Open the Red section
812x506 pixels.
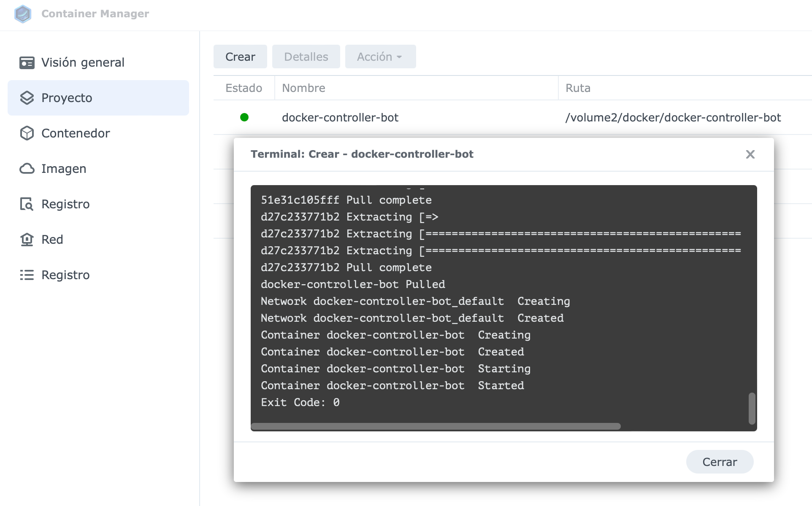click(x=98, y=240)
